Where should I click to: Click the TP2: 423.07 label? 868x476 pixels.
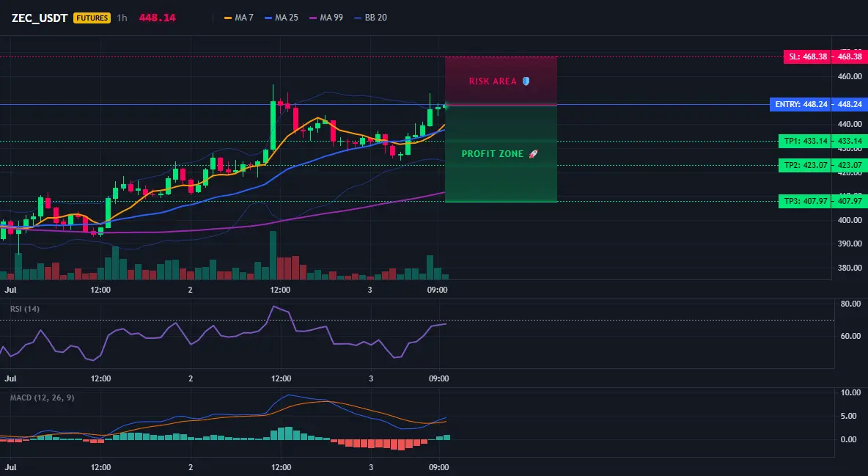pos(804,165)
